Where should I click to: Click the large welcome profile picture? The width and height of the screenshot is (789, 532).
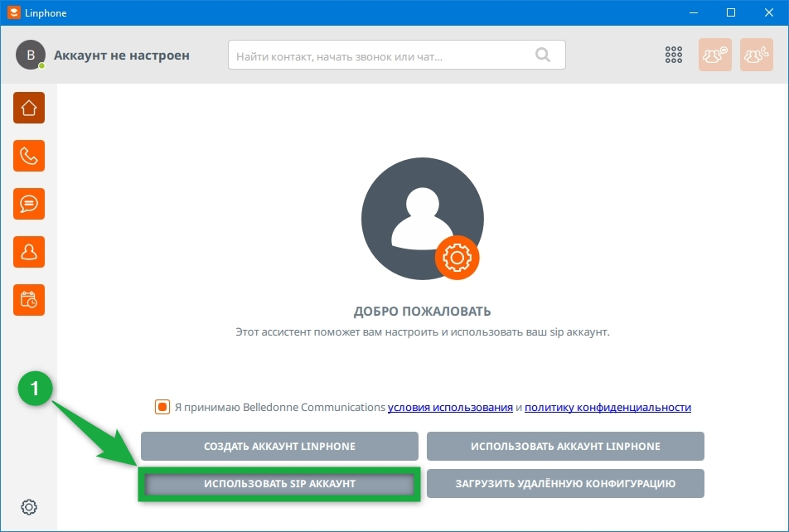coord(422,219)
